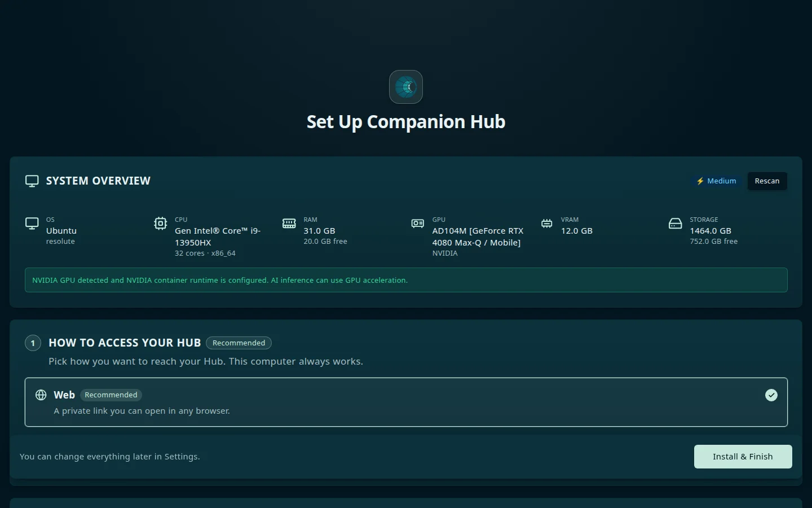
Task: Click 'A private link you can open in any browser.'
Action: click(142, 411)
